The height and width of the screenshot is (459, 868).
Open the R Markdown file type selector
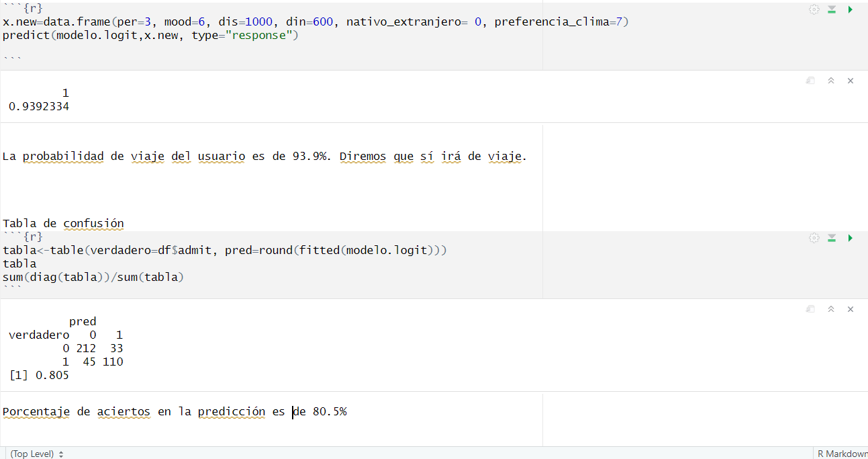coord(842,454)
